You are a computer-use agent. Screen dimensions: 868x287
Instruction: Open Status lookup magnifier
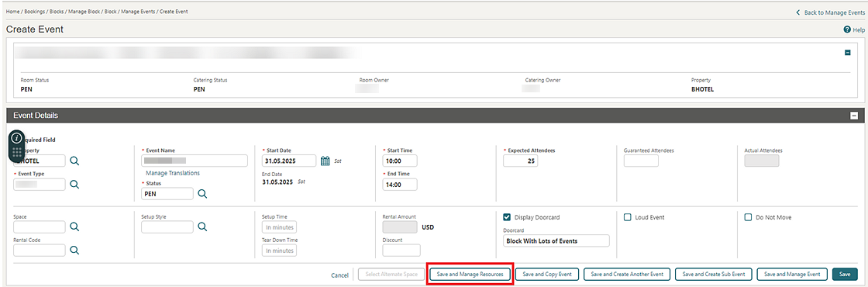pos(202,193)
